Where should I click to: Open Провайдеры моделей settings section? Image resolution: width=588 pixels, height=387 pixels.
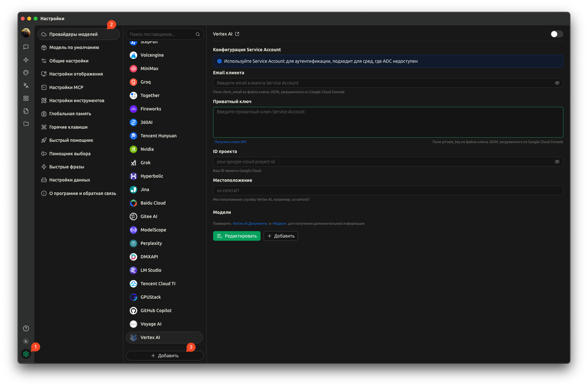[x=79, y=34]
